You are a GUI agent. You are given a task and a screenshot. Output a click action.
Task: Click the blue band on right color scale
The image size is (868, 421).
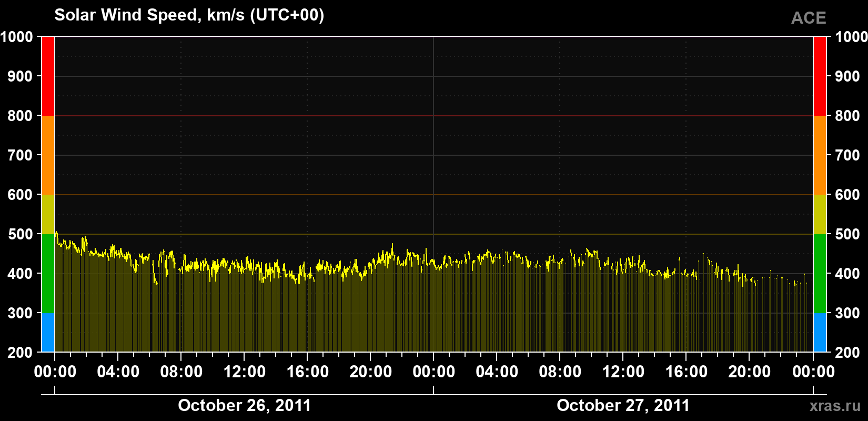[x=820, y=333]
